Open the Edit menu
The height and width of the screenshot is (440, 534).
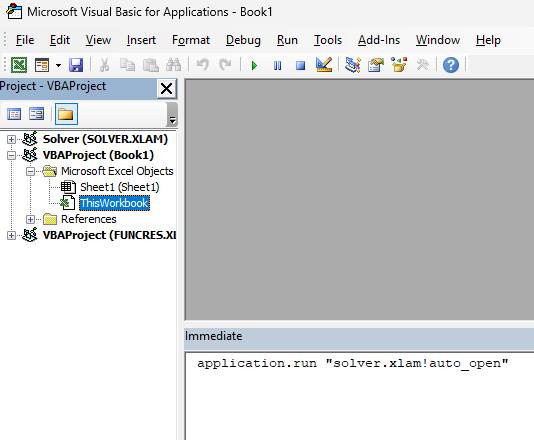60,40
